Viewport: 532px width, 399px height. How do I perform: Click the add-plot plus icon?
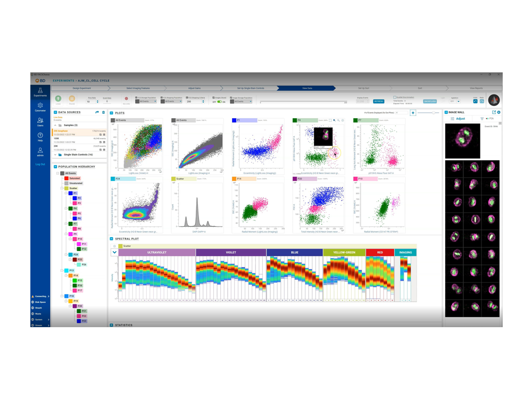[413, 113]
